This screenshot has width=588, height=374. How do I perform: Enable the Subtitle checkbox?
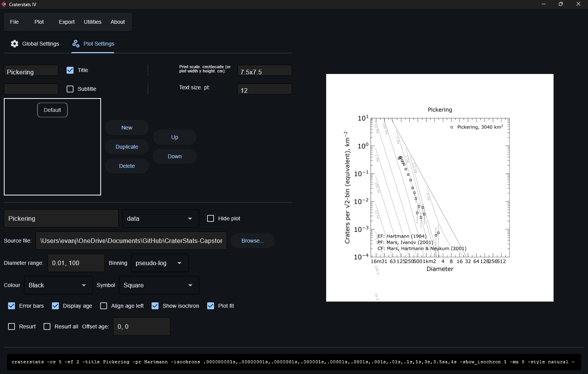pos(70,89)
